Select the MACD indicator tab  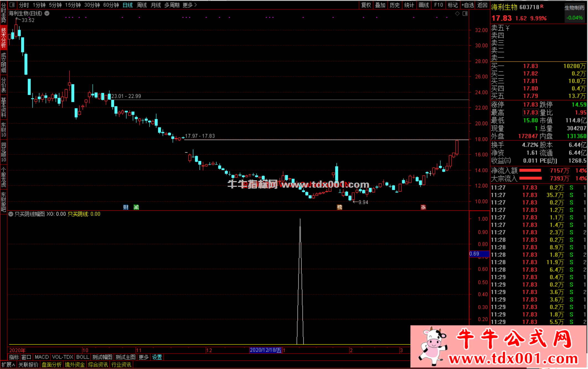(42, 357)
